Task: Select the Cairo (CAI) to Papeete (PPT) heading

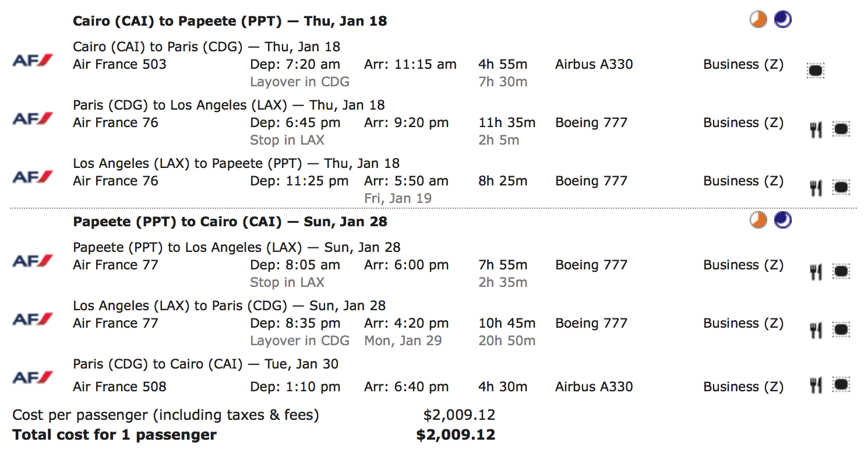Action: 230,22
